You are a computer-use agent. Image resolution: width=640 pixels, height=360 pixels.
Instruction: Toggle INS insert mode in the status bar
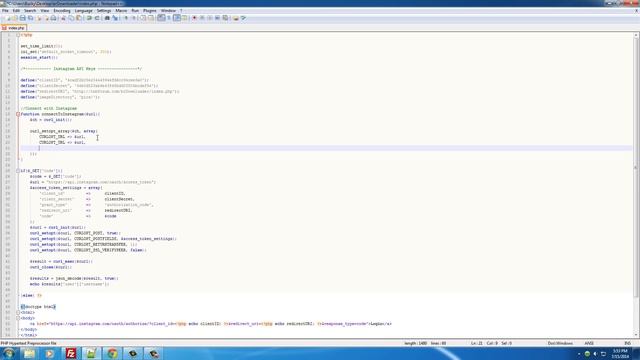628,343
